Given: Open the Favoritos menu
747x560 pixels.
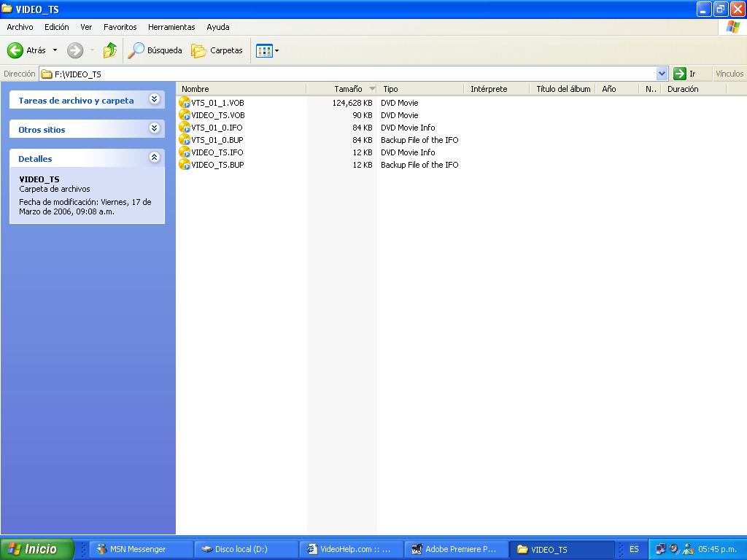Looking at the screenshot, I should [120, 27].
